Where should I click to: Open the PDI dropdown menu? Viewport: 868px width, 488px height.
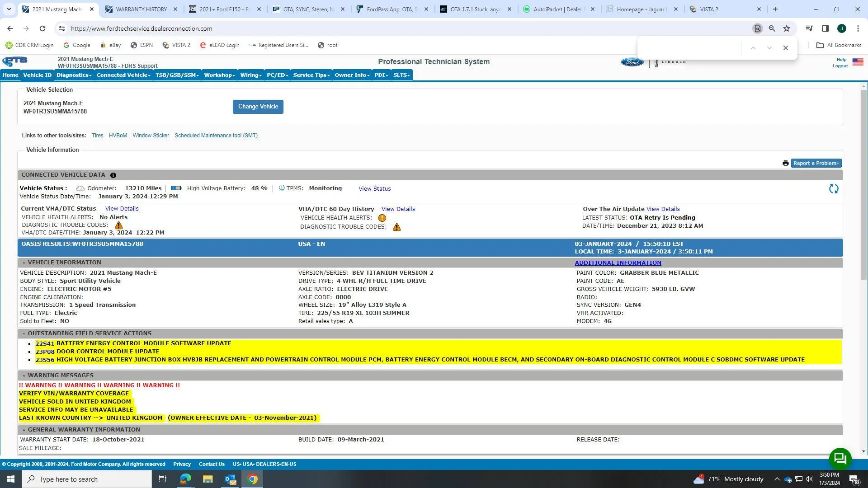pos(381,75)
